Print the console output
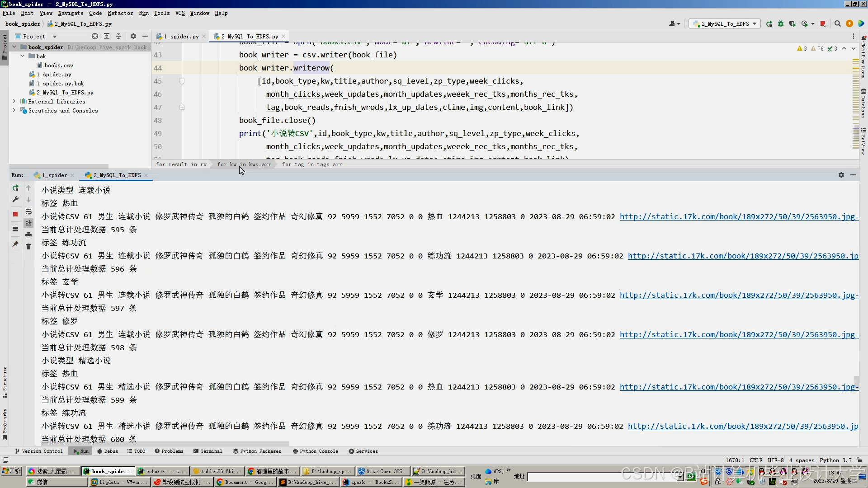 click(x=28, y=235)
